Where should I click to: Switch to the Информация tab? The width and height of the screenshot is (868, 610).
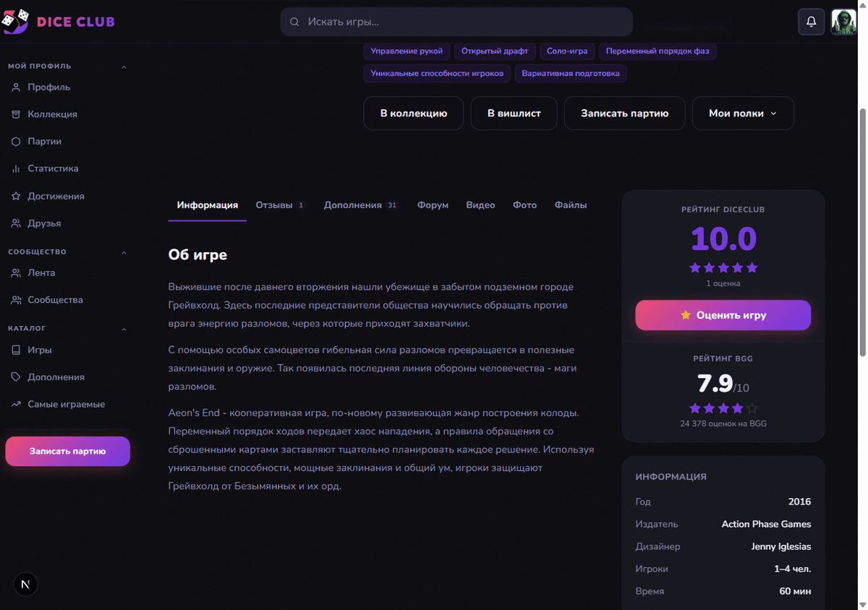(208, 205)
